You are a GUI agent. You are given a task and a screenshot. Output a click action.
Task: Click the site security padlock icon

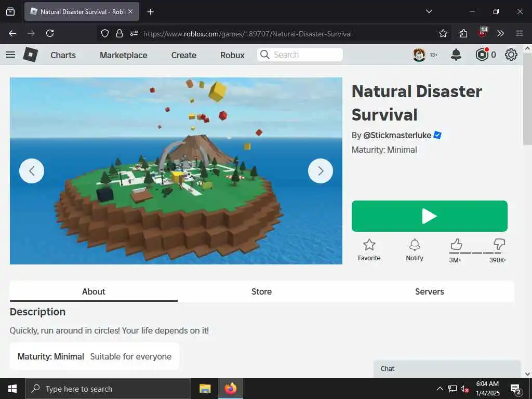pos(119,33)
